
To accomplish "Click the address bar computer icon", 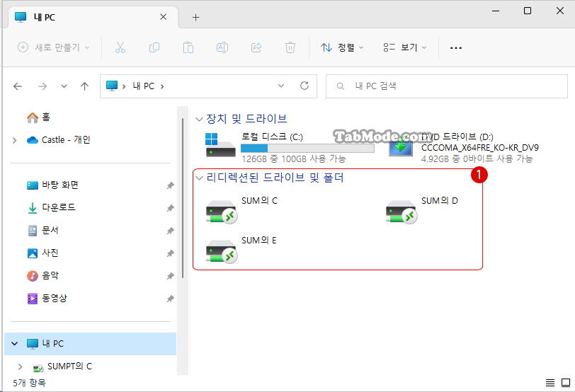I will point(112,86).
